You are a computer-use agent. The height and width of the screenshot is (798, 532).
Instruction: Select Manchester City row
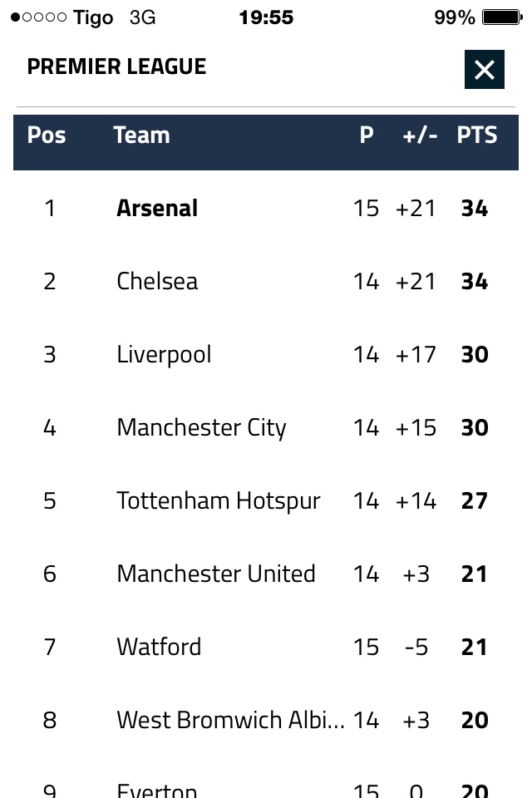[201, 427]
